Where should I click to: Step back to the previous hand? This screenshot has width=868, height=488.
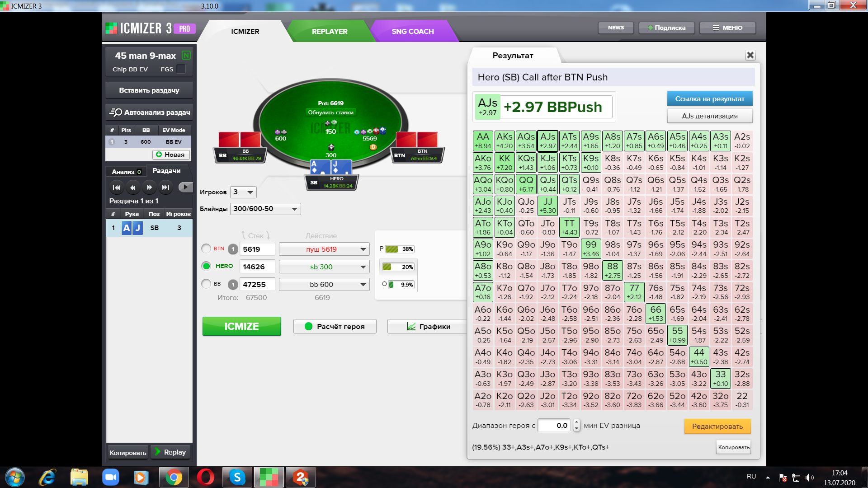click(x=133, y=187)
